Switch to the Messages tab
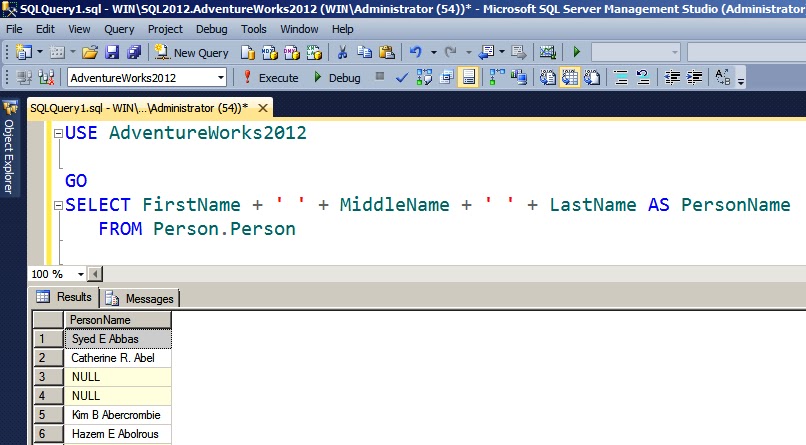 140,299
